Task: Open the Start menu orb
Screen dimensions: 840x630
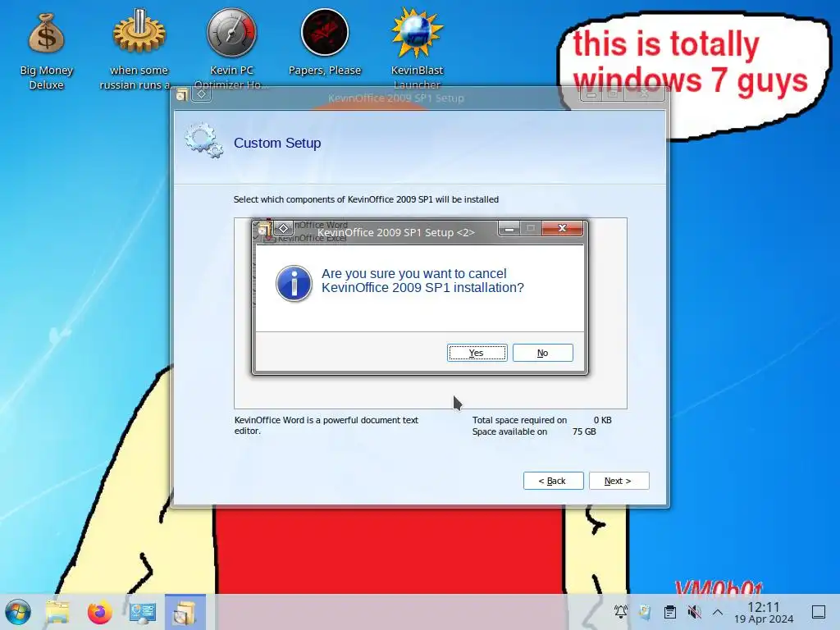Action: click(18, 612)
